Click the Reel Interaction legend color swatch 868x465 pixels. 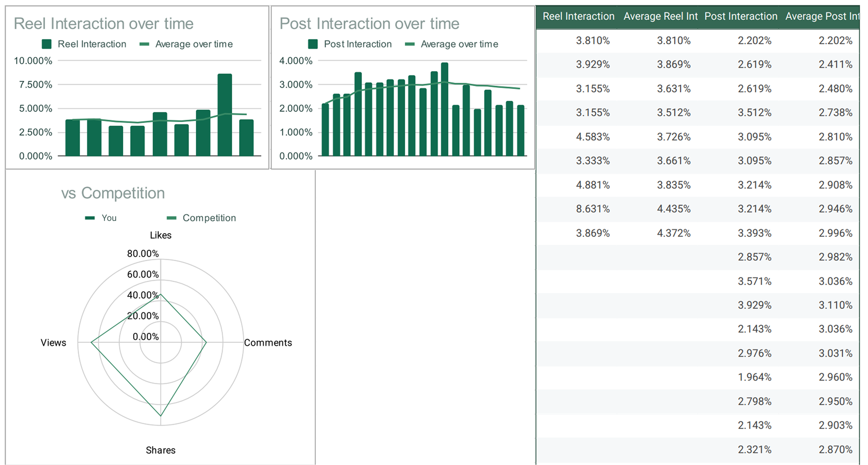click(47, 44)
